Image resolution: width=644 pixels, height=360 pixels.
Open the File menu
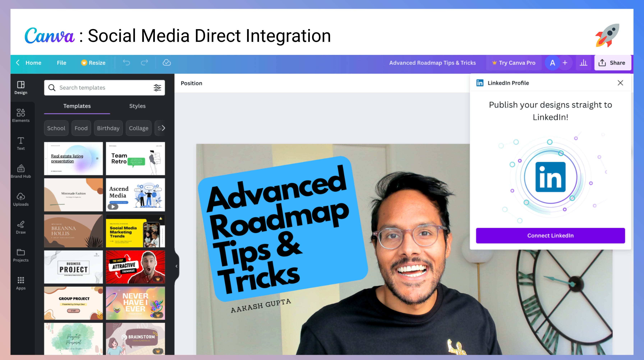[x=61, y=63]
